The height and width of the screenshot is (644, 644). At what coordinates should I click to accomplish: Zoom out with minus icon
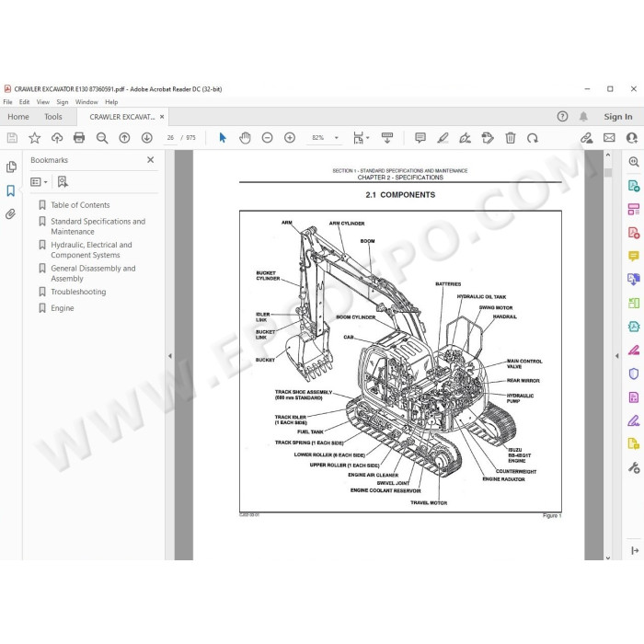pyautogui.click(x=268, y=138)
